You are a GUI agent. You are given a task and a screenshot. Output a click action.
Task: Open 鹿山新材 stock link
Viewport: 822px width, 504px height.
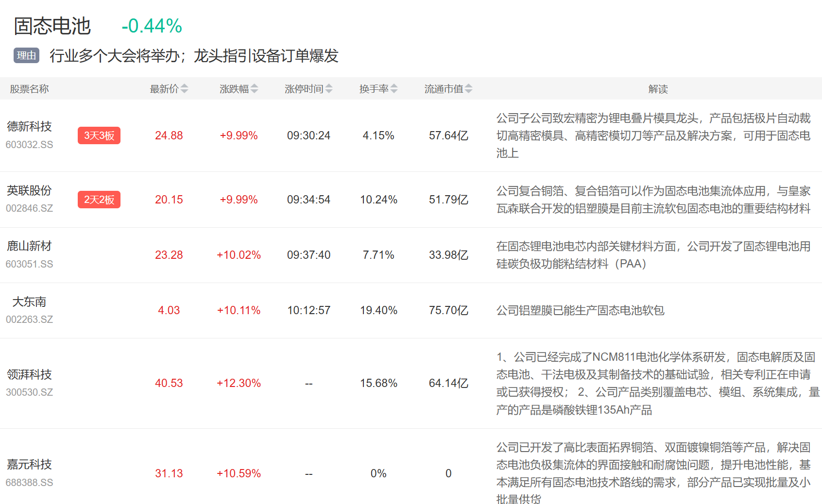point(29,246)
